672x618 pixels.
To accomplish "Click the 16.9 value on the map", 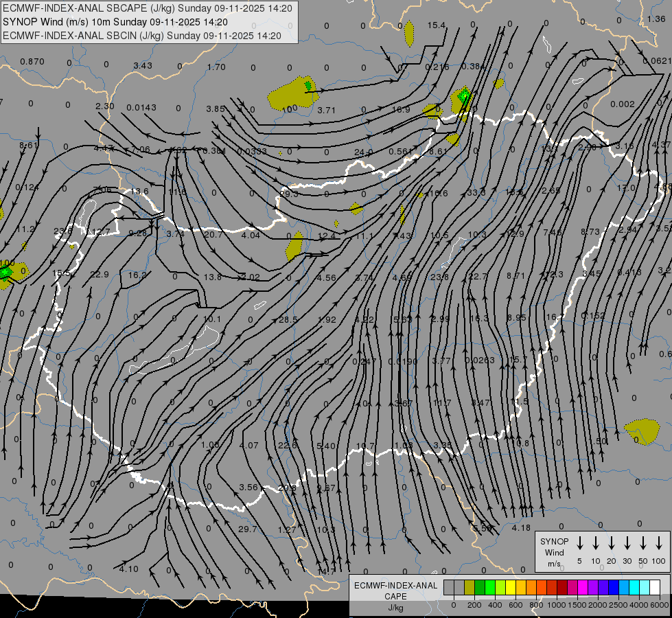I will 401,110.
